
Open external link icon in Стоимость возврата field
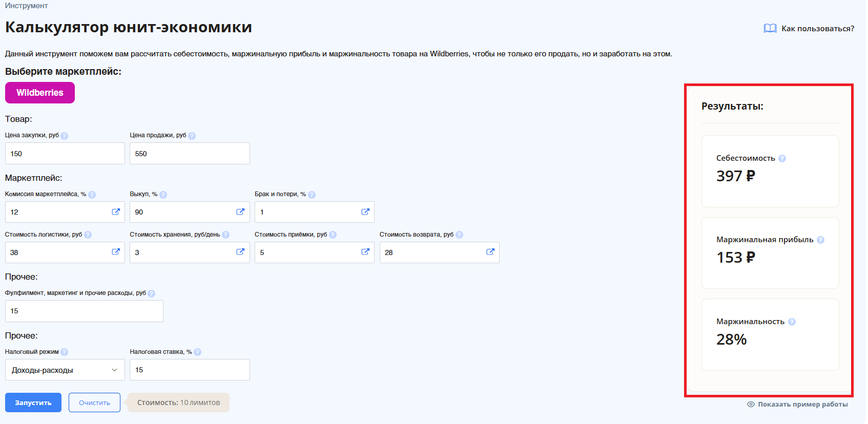tap(490, 252)
